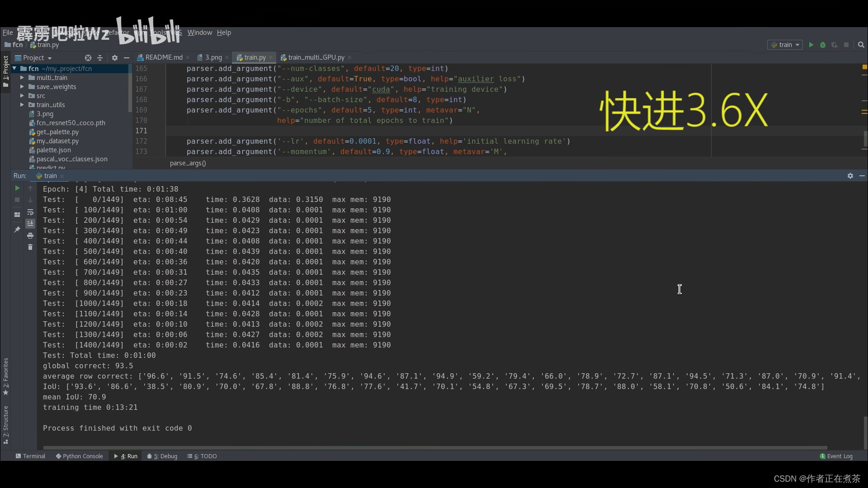Print the console output using printer icon

coord(30,235)
